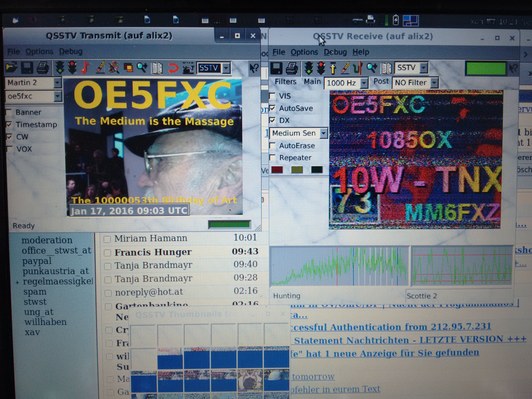Viewport: 532px width, 399px height.
Task: Open the Francis Hunger email entry
Action: point(153,252)
